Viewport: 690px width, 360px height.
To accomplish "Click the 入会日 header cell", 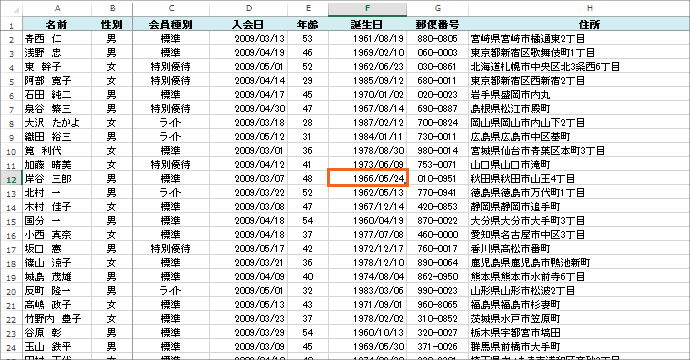I will 249,25.
